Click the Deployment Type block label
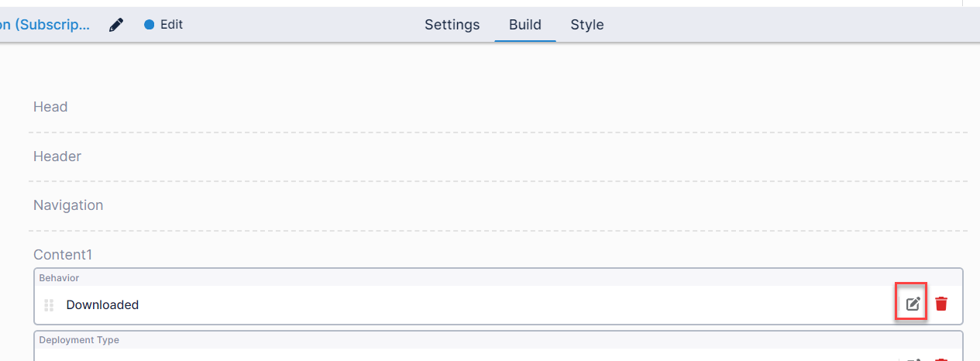Image resolution: width=980 pixels, height=361 pixels. tap(79, 340)
